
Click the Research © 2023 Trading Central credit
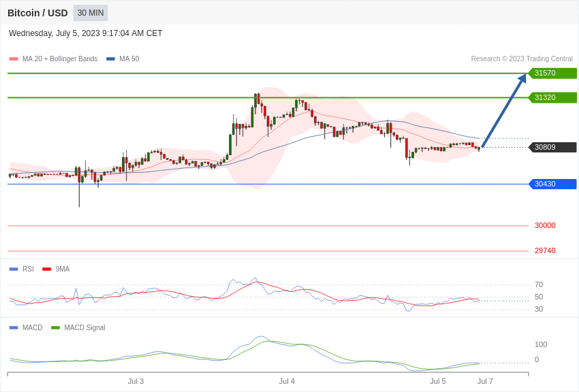tap(522, 59)
